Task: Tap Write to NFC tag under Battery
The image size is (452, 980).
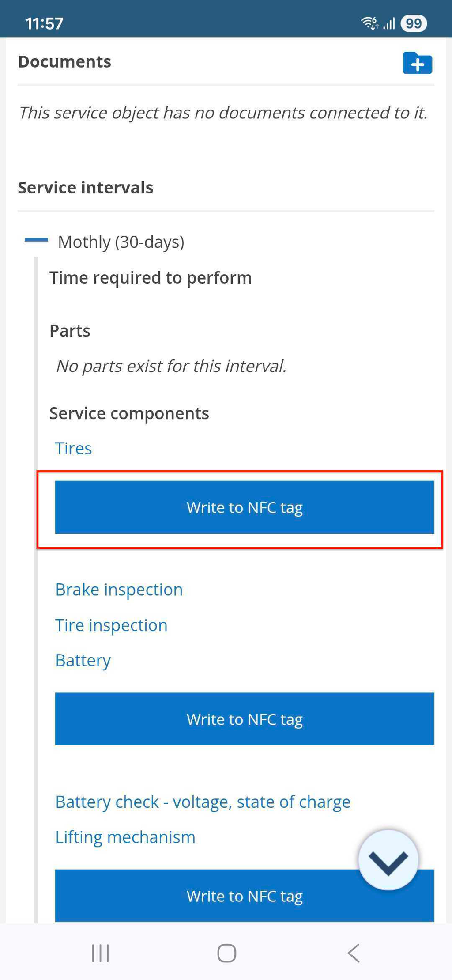Action: coord(244,719)
